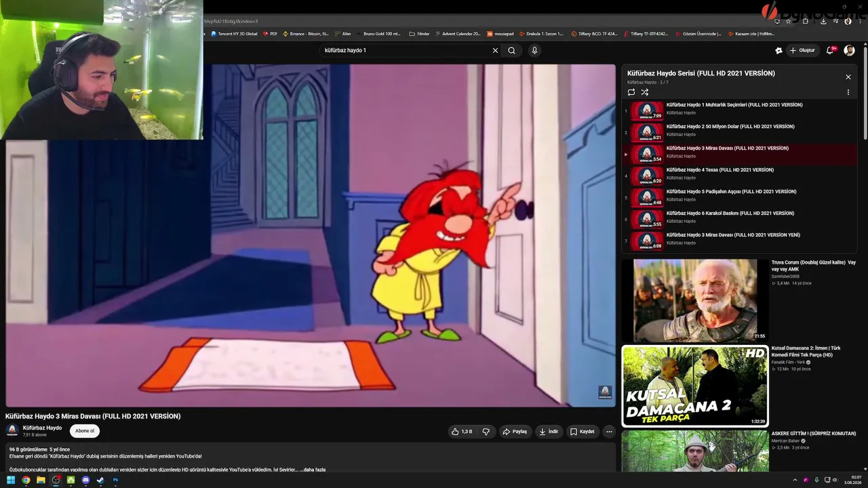Viewport: 868px width, 488px height.
Task: Open the Binance - Bitcoin bookmark
Action: tap(306, 33)
